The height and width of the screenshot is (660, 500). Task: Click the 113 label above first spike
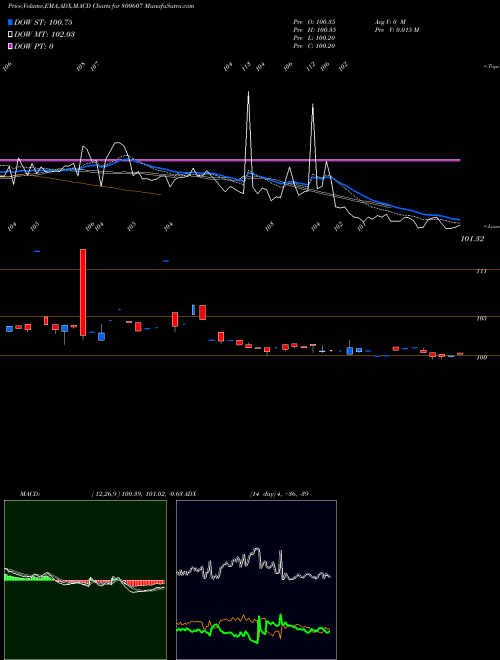pos(247,66)
